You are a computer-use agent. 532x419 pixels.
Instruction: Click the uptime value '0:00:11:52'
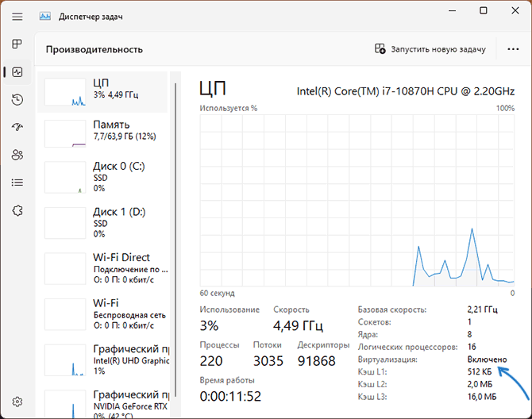230,396
